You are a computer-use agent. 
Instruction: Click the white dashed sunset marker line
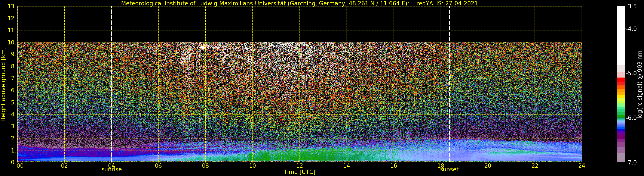(449, 84)
